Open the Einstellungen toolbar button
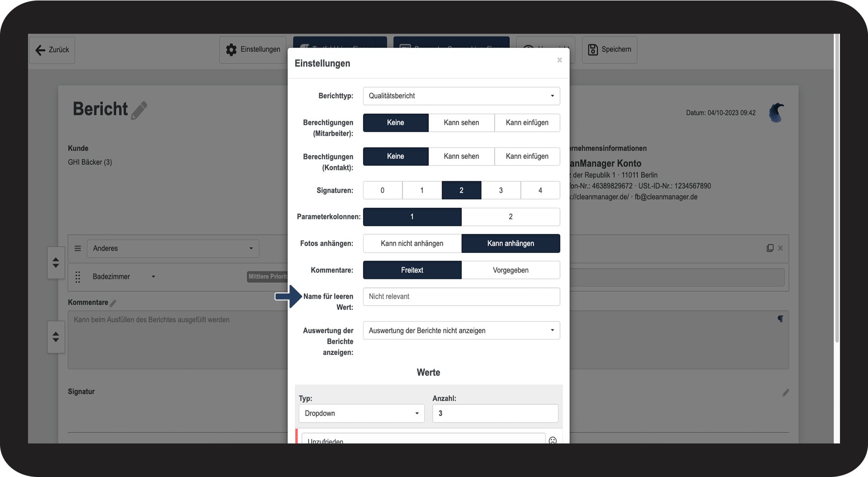The image size is (868, 477). click(253, 50)
